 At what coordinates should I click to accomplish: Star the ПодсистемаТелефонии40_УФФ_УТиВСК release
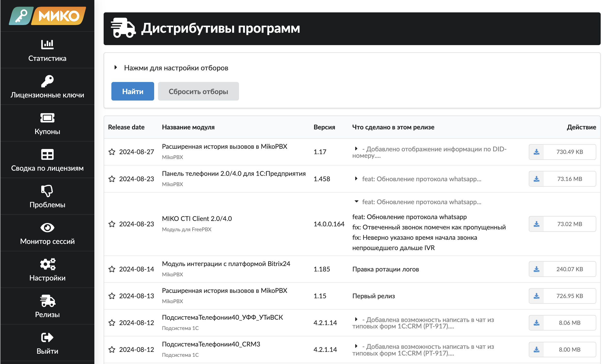coord(112,323)
